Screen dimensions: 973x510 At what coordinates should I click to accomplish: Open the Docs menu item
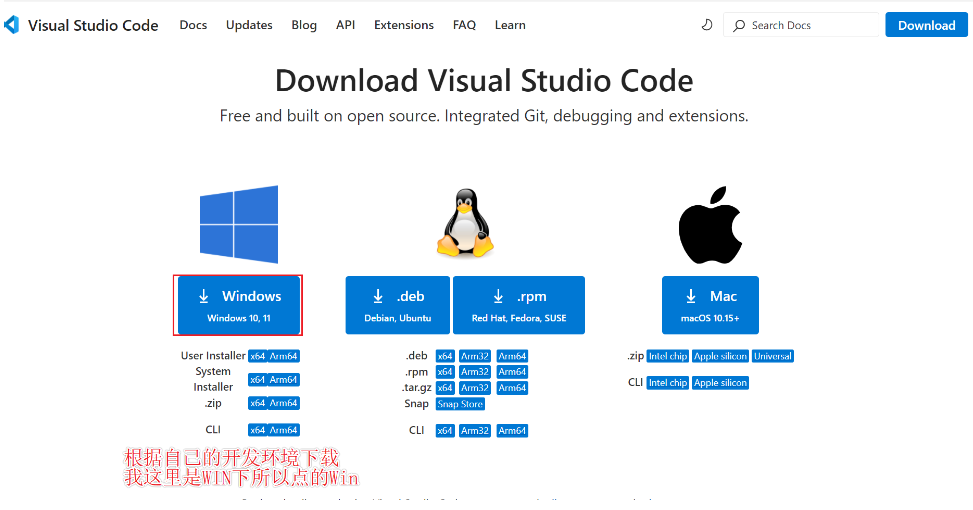pyautogui.click(x=193, y=25)
